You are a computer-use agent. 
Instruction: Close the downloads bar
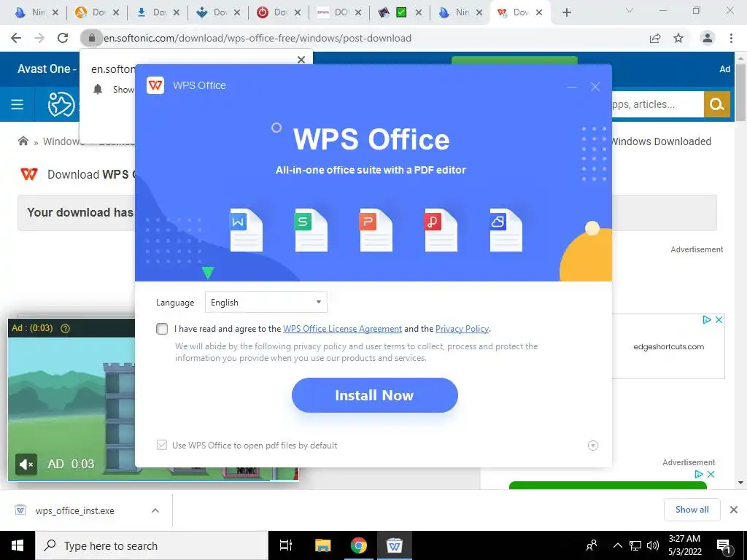point(734,510)
